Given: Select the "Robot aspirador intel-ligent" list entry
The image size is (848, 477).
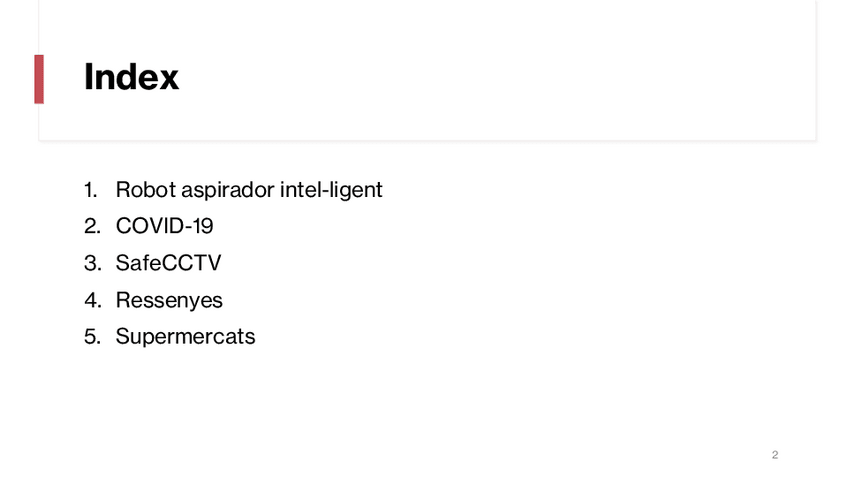Looking at the screenshot, I should point(248,189).
